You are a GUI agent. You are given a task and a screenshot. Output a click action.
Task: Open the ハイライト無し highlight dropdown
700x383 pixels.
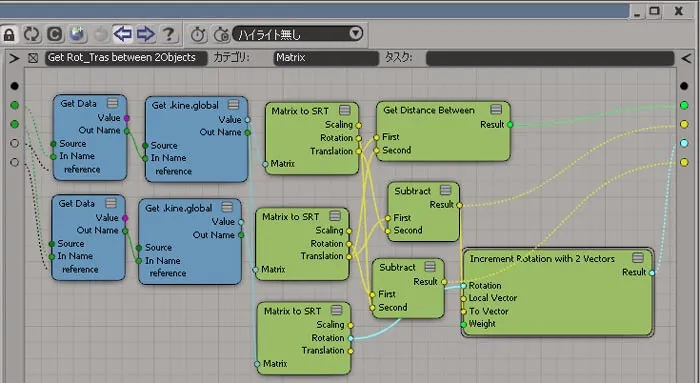[x=298, y=34]
